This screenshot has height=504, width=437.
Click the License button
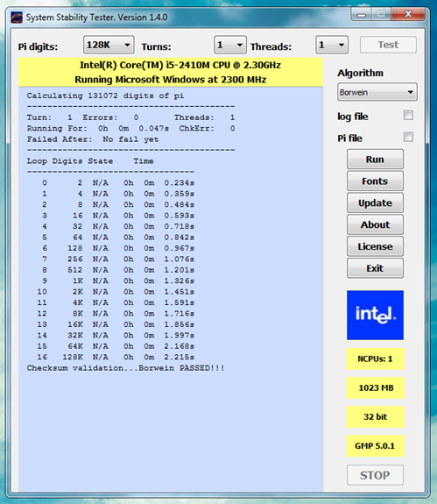pyautogui.click(x=375, y=246)
